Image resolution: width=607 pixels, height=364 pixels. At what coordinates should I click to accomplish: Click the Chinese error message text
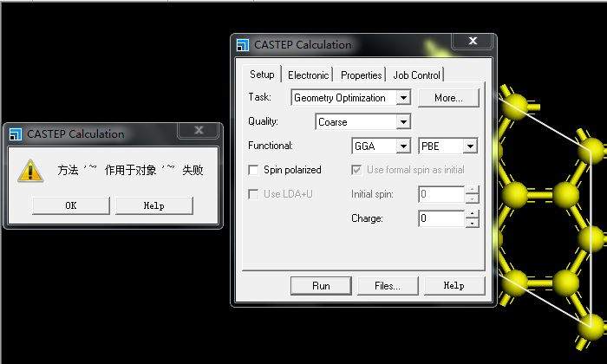coord(130,170)
